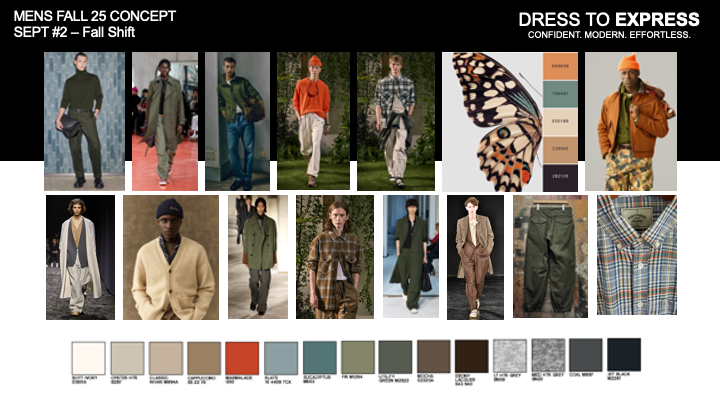Open runway photo of long dark green outfit
Screen dimensions: 720x405
point(411,256)
